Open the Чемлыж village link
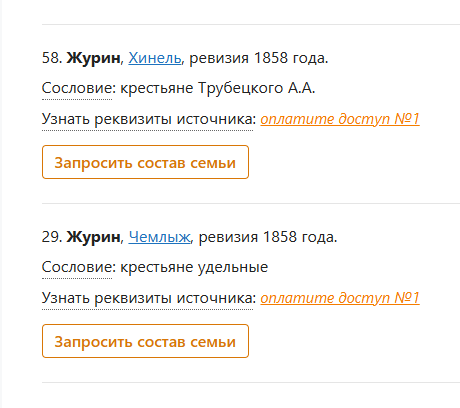 click(x=159, y=237)
